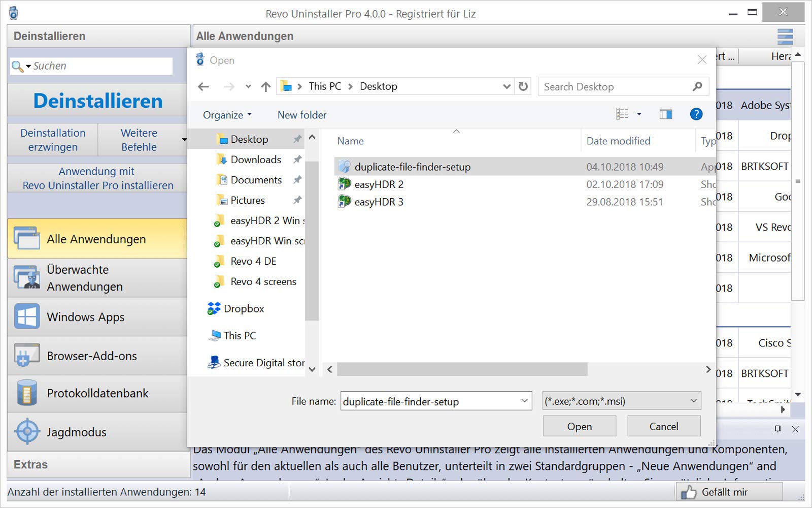Screen dimensions: 812x508
Task: Click Deinstallation erzwingen button
Action: (53, 140)
